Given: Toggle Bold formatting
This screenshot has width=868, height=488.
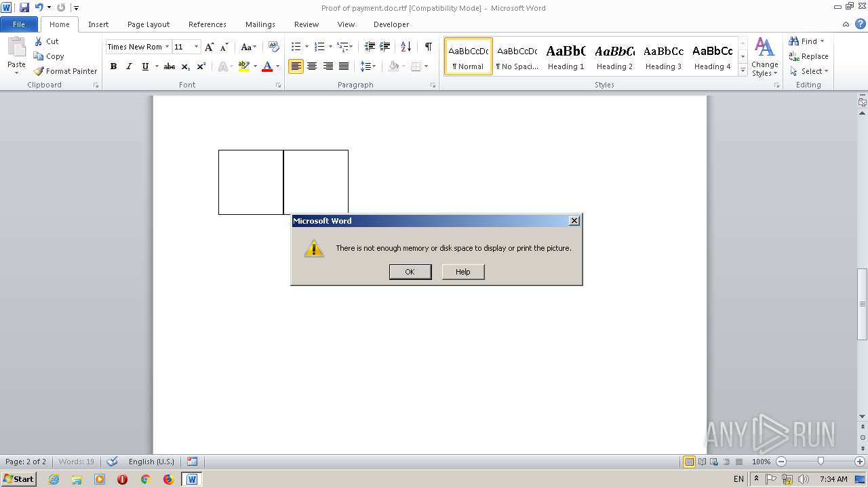Looking at the screenshot, I should (113, 66).
